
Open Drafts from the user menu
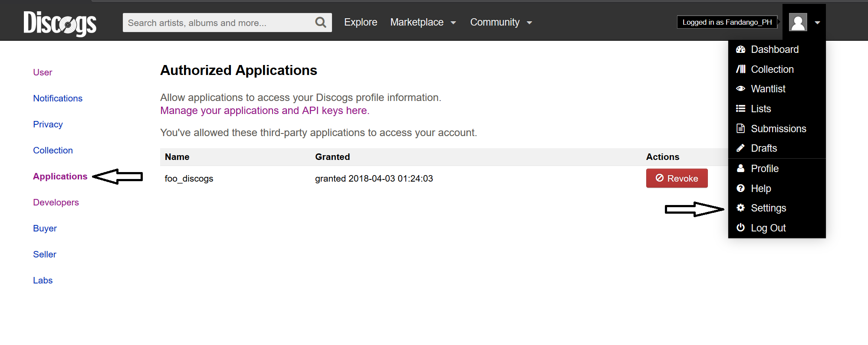click(764, 148)
